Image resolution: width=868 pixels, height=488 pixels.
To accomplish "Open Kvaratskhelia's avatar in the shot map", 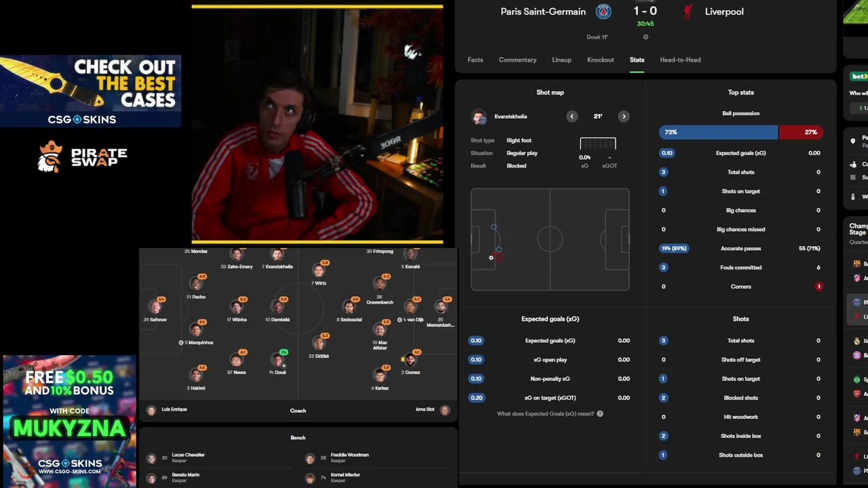I will (479, 117).
